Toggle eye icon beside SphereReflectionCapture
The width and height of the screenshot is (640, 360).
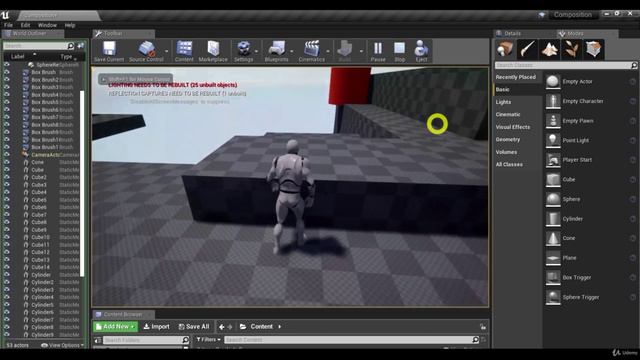coord(7,64)
